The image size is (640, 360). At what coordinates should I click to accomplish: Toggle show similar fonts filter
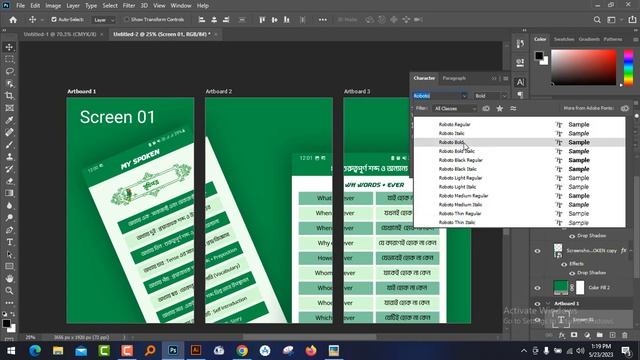(513, 108)
